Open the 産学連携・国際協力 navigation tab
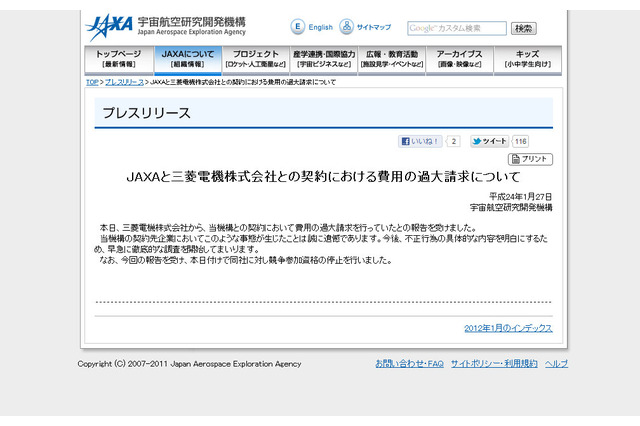The image size is (640, 426). click(x=324, y=60)
